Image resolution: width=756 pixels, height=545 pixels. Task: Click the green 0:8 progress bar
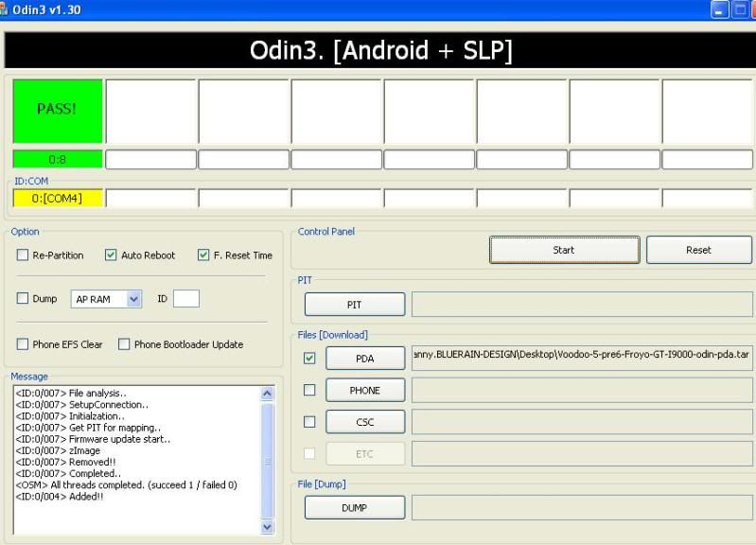[x=58, y=159]
